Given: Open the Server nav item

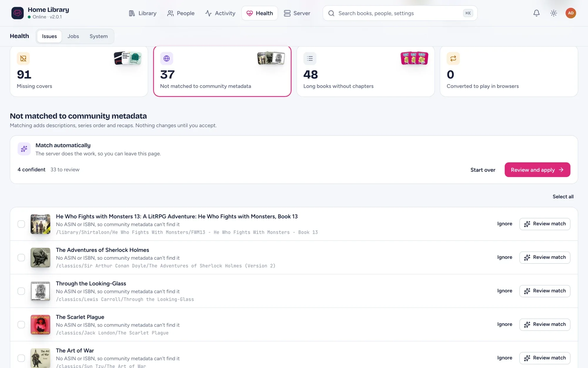Looking at the screenshot, I should coord(297,13).
